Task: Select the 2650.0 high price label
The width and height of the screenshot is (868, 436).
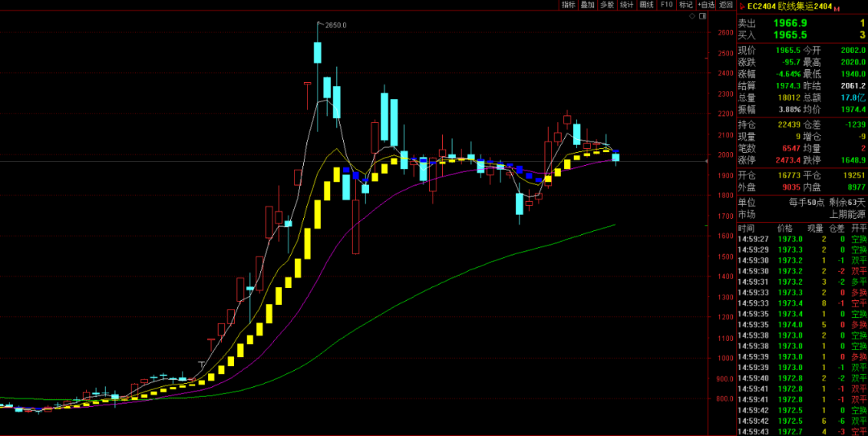Action: 335,26
